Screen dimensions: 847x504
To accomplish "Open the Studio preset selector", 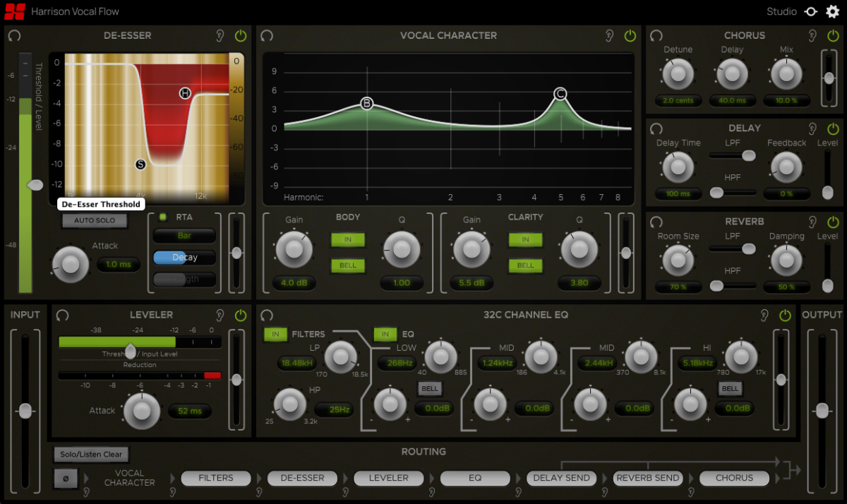I will tap(781, 11).
